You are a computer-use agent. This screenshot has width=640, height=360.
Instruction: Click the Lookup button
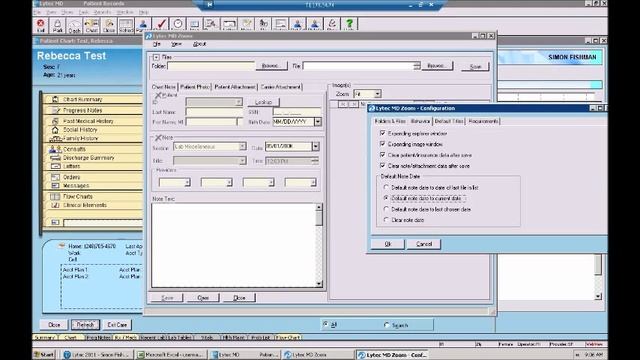pyautogui.click(x=263, y=102)
